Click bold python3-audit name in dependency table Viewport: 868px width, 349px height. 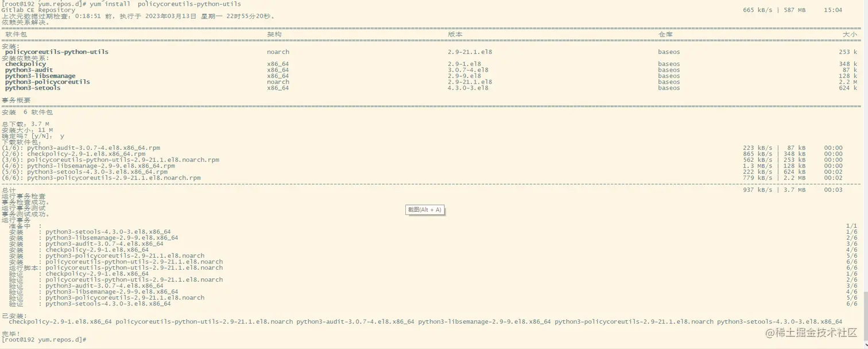click(29, 70)
